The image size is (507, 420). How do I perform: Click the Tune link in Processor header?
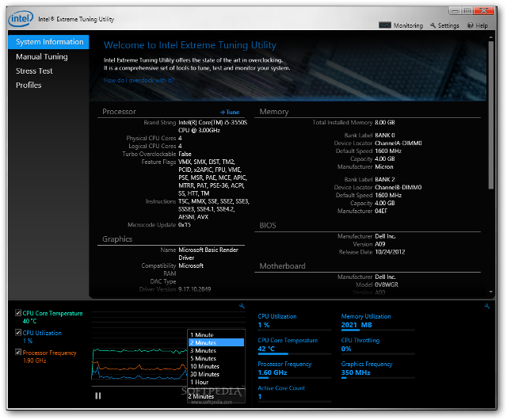click(230, 112)
